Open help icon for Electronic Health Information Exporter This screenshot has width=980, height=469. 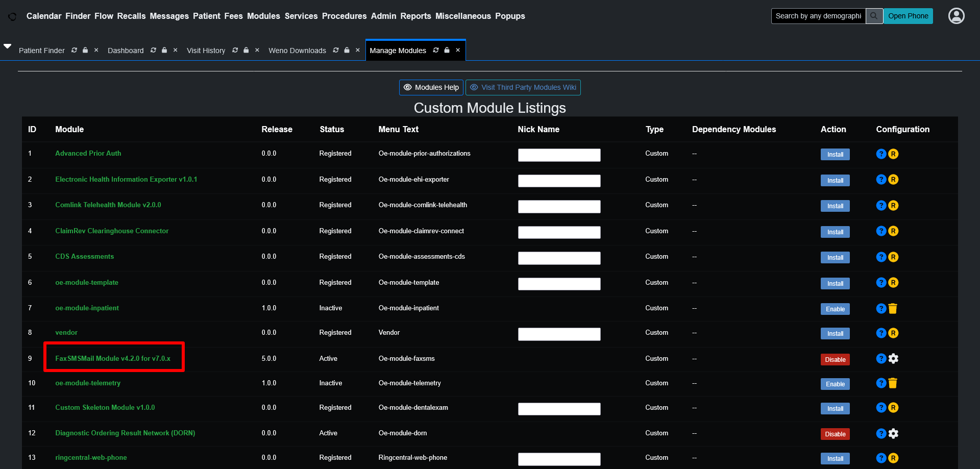[x=881, y=180]
